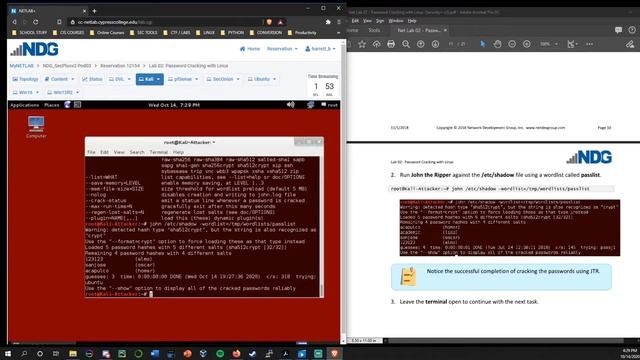Open the Content dropdown tab
640x360 pixels.
pyautogui.click(x=60, y=79)
